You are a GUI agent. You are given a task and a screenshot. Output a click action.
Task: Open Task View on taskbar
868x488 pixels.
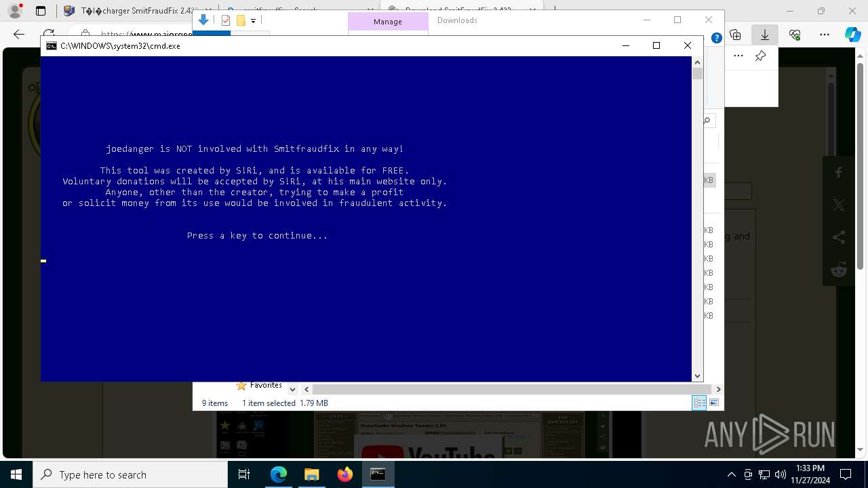(244, 474)
